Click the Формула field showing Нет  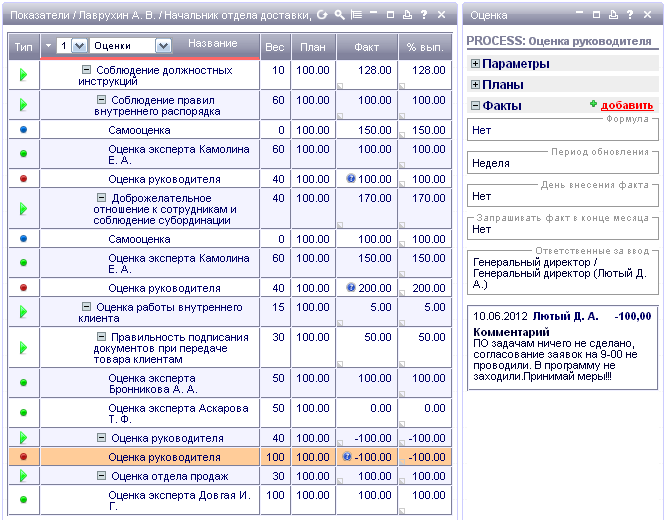click(563, 130)
